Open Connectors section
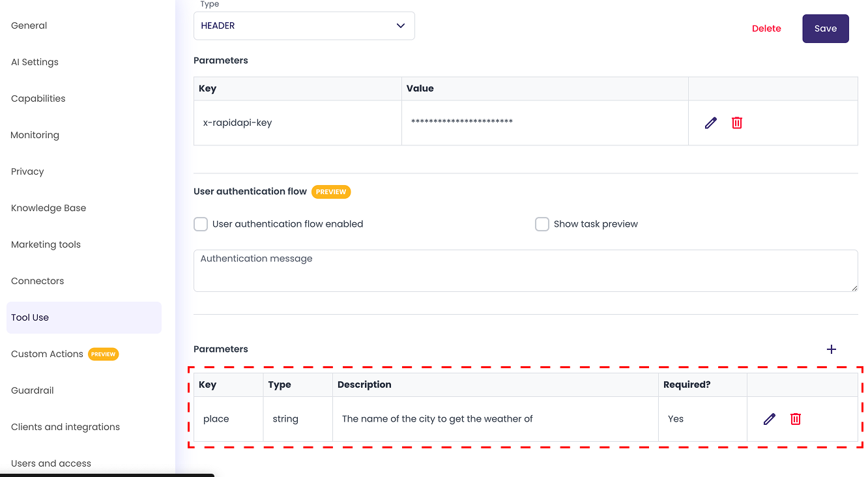The height and width of the screenshot is (477, 868). point(38,281)
